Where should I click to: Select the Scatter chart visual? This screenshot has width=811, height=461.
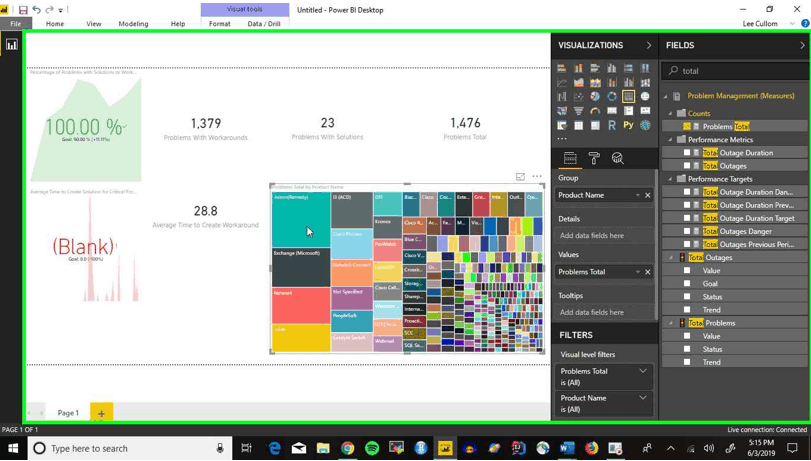click(x=579, y=96)
